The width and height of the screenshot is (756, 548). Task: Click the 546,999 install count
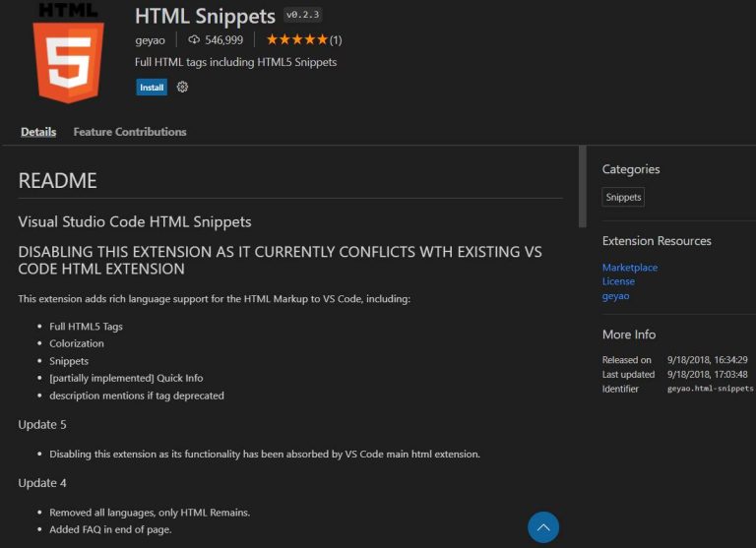[223, 40]
